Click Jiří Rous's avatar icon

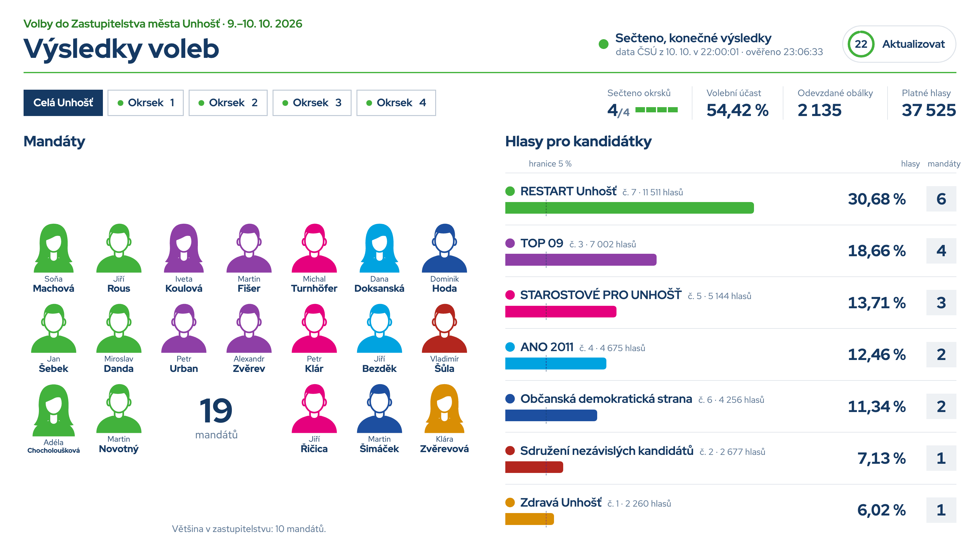point(119,248)
